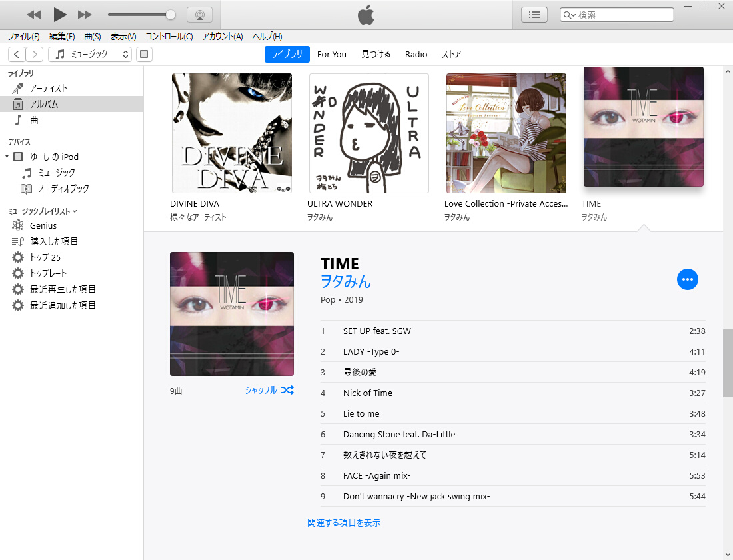Select track 数えきれない夜を越えて
Screen dimensions: 733x560
513,455
